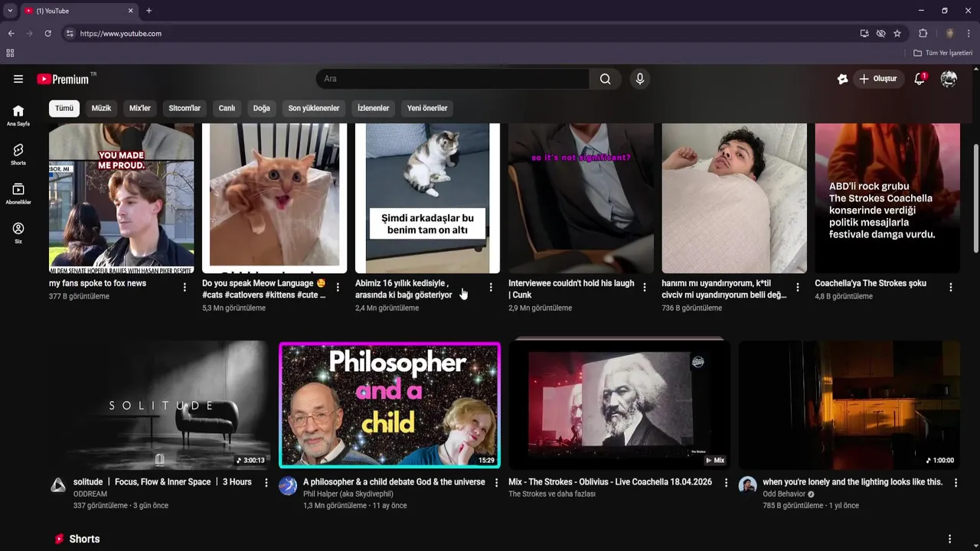The image size is (980, 551).
Task: Open the apps grid in bookmarks bar
Action: (10, 53)
